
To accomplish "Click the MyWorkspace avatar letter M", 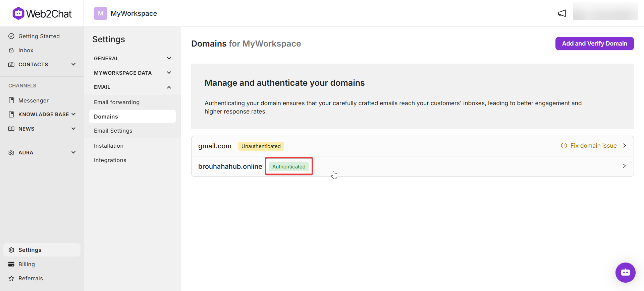I will (101, 13).
